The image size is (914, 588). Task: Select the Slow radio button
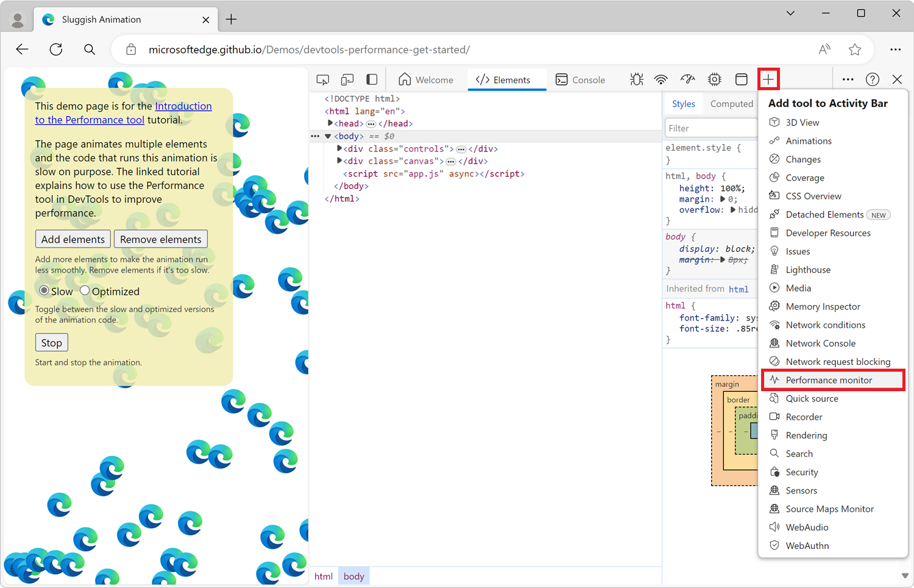pyautogui.click(x=44, y=291)
